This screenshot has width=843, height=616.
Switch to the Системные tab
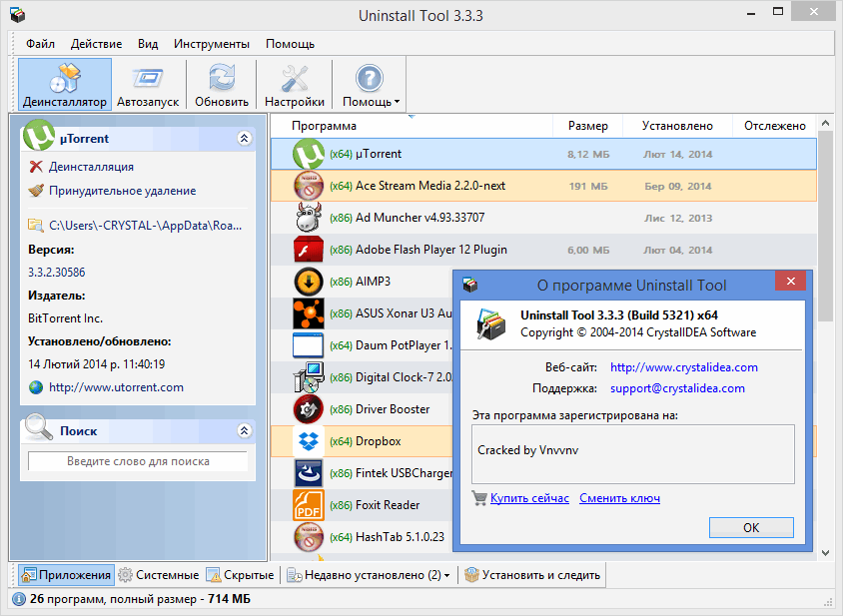click(159, 575)
